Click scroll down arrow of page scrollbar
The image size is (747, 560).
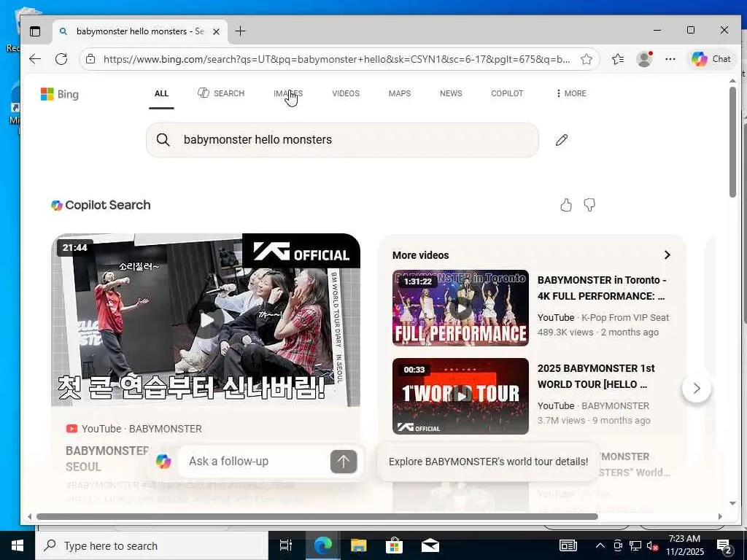[732, 503]
